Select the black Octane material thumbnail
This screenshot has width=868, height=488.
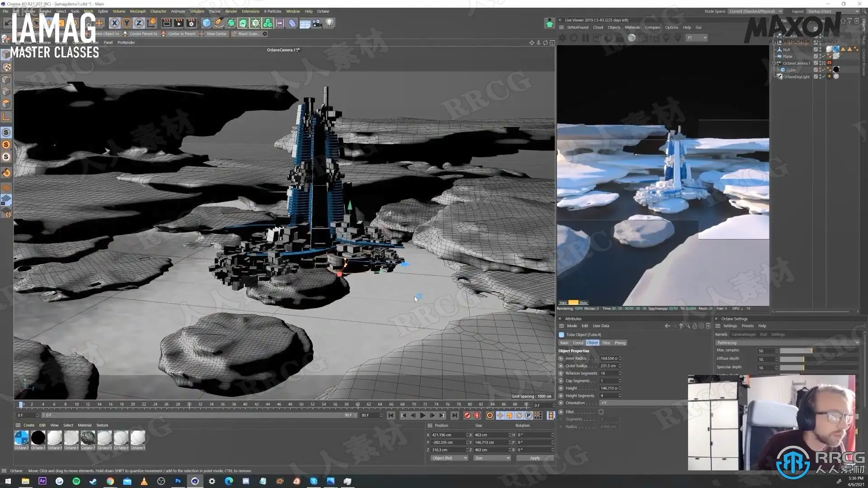pos(38,437)
